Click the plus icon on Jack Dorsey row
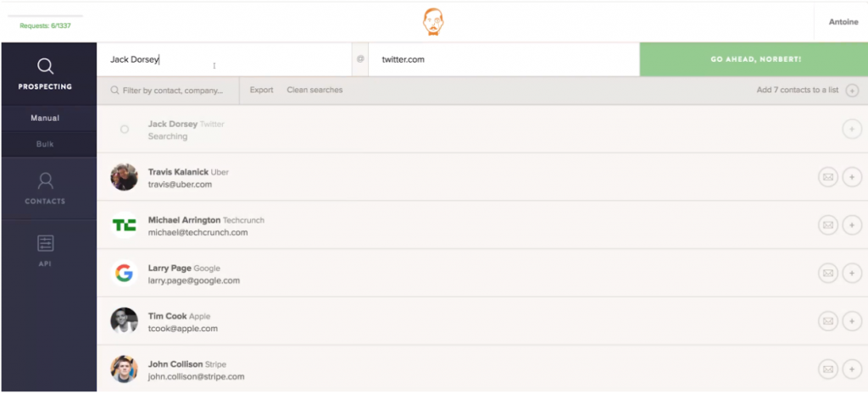868x393 pixels. click(x=852, y=130)
